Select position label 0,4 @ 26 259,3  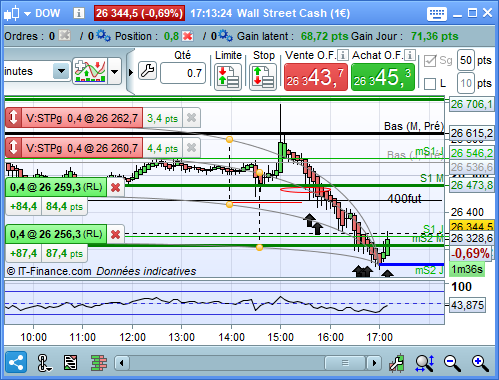pos(56,187)
